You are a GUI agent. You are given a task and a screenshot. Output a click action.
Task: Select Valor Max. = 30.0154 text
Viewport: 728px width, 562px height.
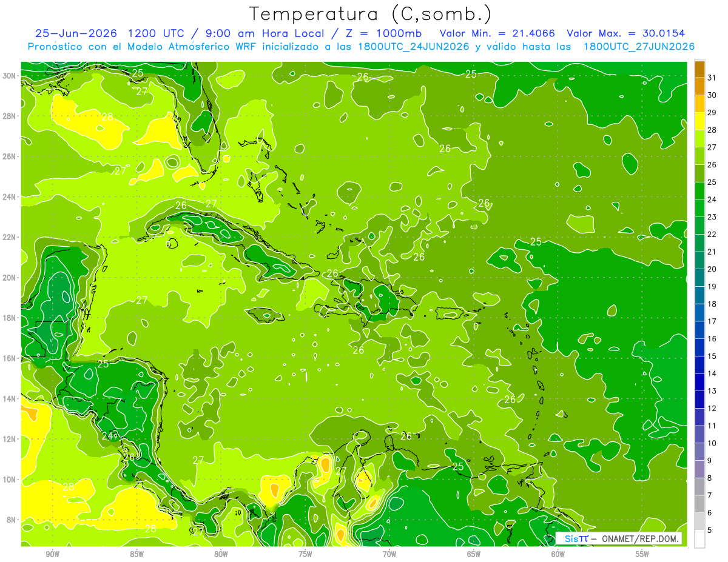(626, 33)
